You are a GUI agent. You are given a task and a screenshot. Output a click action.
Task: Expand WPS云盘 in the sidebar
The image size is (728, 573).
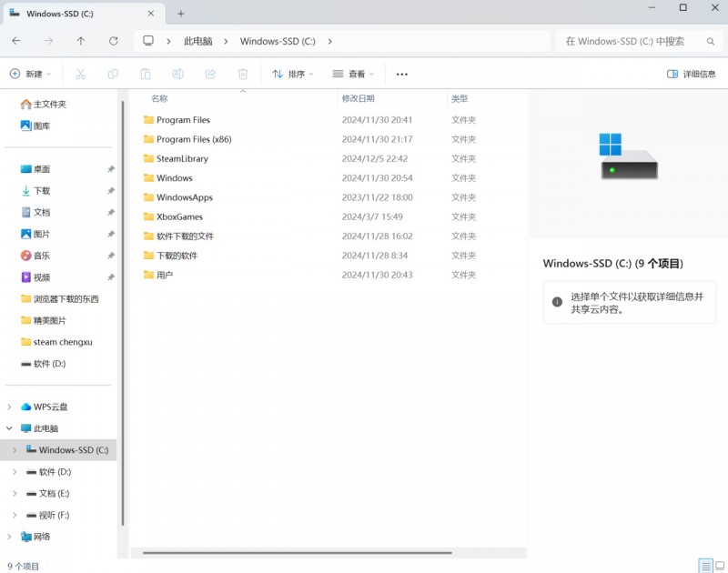click(9, 407)
